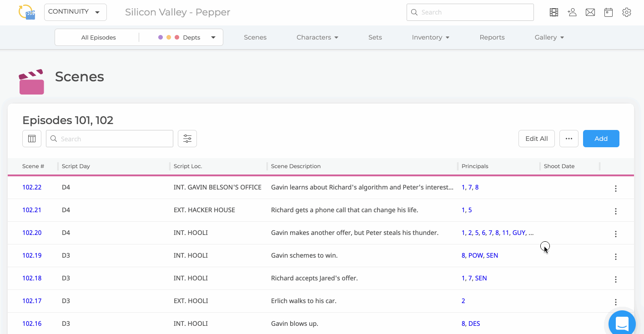Screen dimensions: 644x334
Task: Expand the Gallery menu
Action: coord(549,37)
